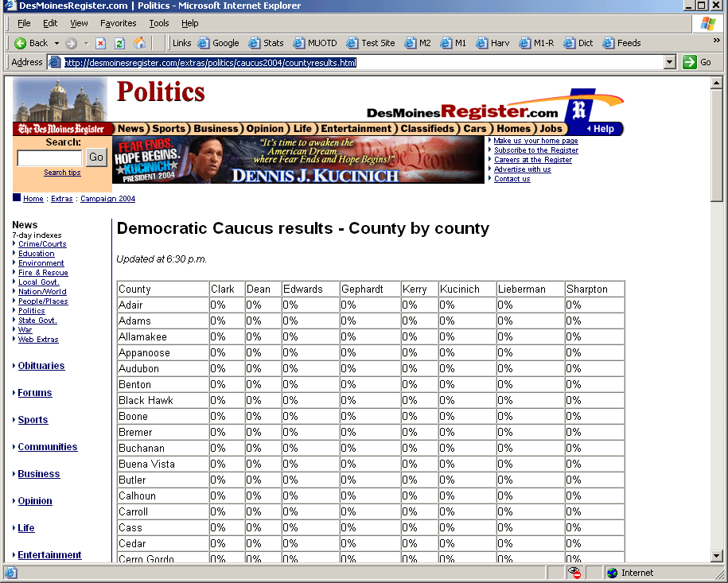
Task: Click the Refresh page icon
Action: tap(119, 43)
